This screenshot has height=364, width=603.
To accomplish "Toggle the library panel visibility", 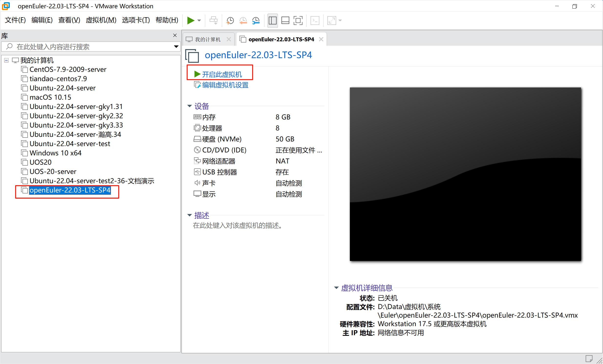I will [272, 21].
